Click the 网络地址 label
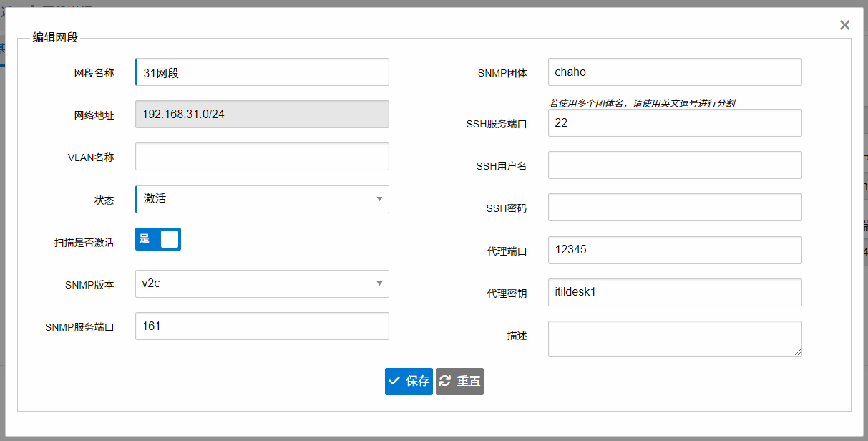The image size is (868, 441). click(x=94, y=115)
